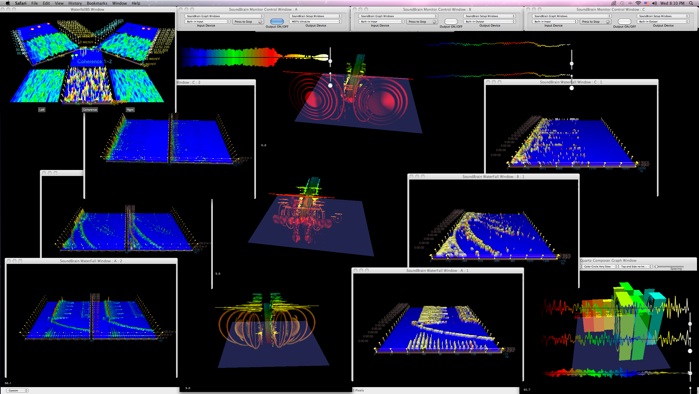Click the Coherence button under Waterfall3S view
Image resolution: width=699 pixels, height=394 pixels.
pyautogui.click(x=90, y=109)
